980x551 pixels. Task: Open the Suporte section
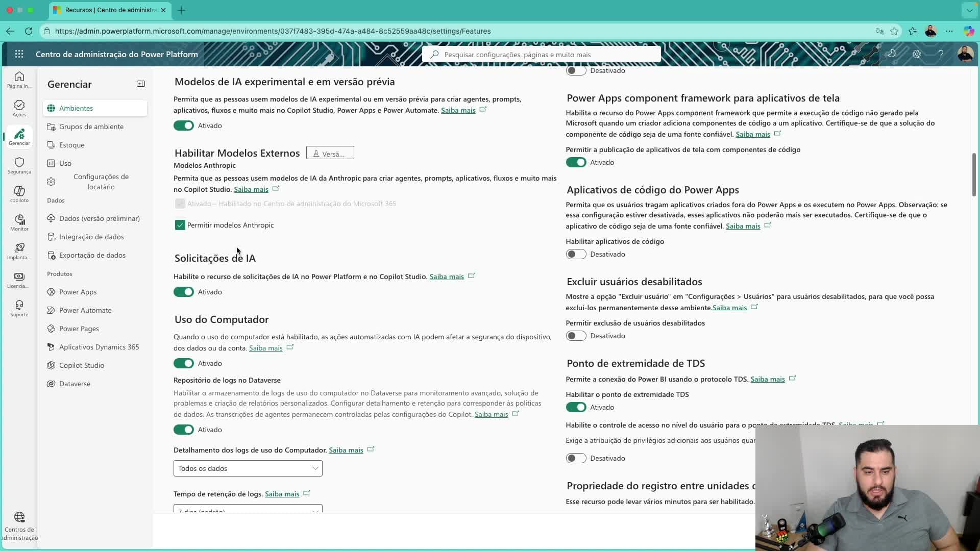19,308
